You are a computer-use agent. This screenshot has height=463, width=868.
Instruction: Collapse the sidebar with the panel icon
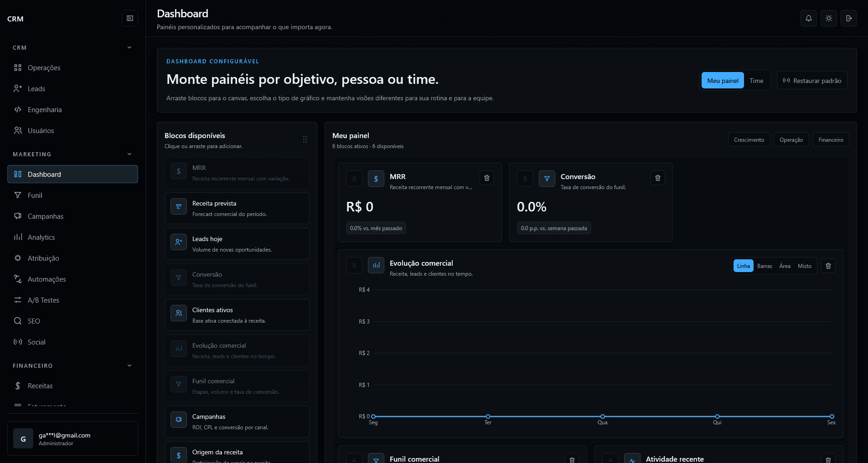pyautogui.click(x=130, y=18)
